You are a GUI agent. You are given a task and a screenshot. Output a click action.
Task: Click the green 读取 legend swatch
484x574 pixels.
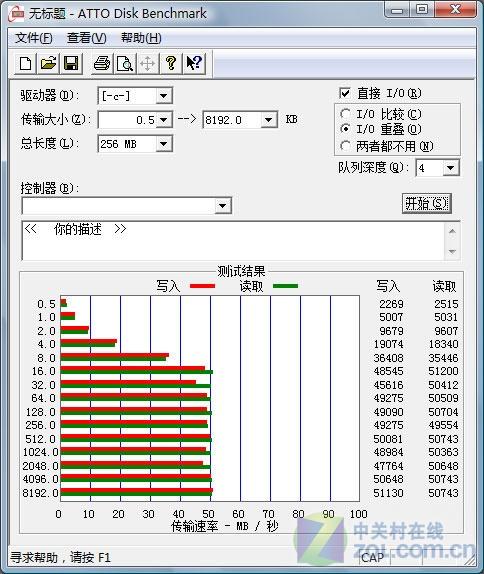[x=286, y=286]
